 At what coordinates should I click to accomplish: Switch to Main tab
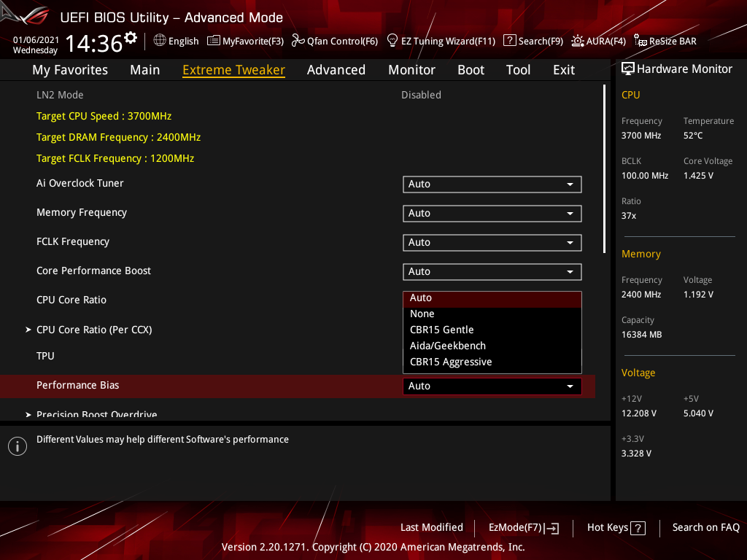click(145, 70)
